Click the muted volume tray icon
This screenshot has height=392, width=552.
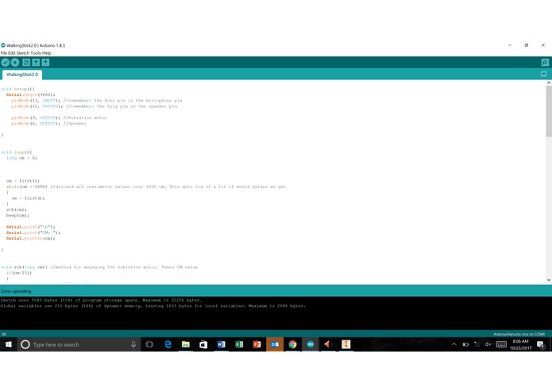[488, 344]
